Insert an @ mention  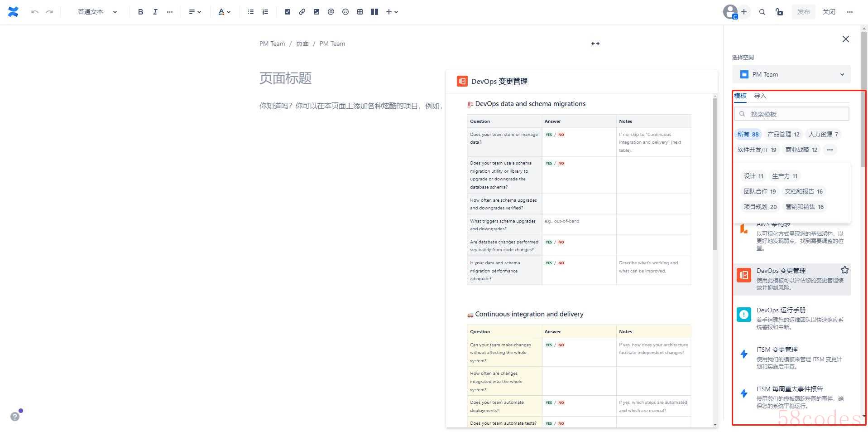331,12
